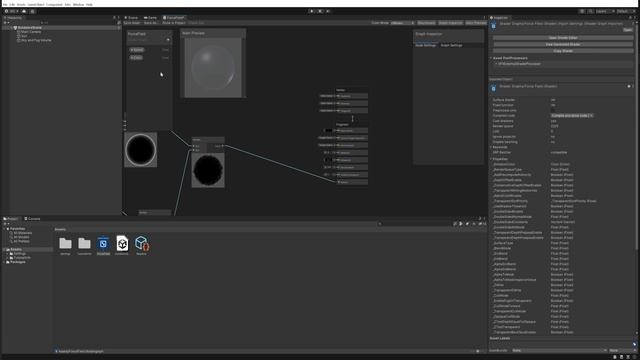The height and width of the screenshot is (360, 640).
Task: Expand the Packages folder
Action: (x=4, y=262)
